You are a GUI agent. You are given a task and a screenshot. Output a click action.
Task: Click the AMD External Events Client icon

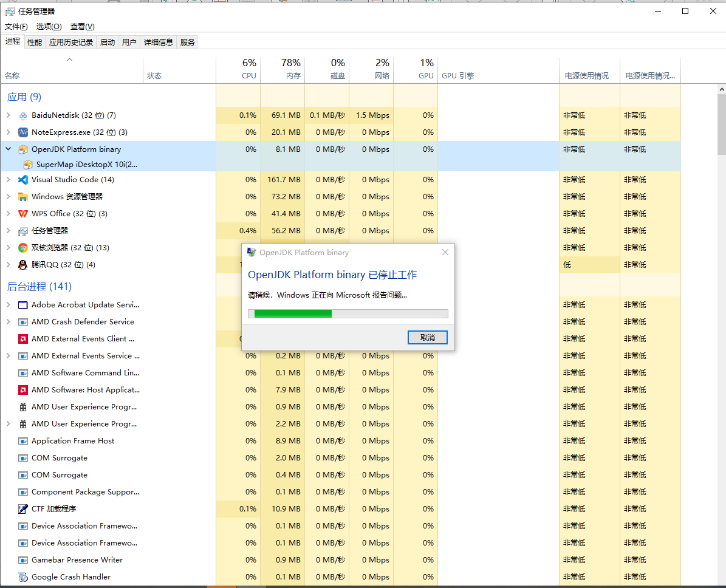(x=22, y=339)
